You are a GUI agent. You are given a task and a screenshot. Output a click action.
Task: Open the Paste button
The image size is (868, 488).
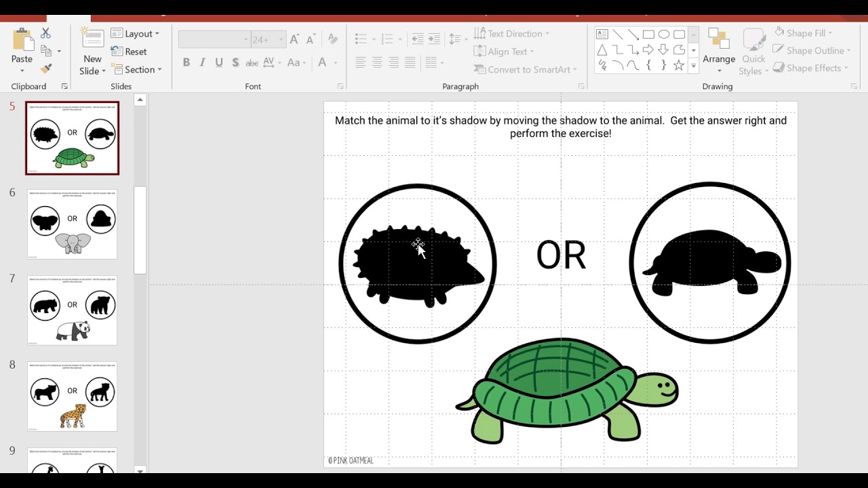(x=22, y=41)
